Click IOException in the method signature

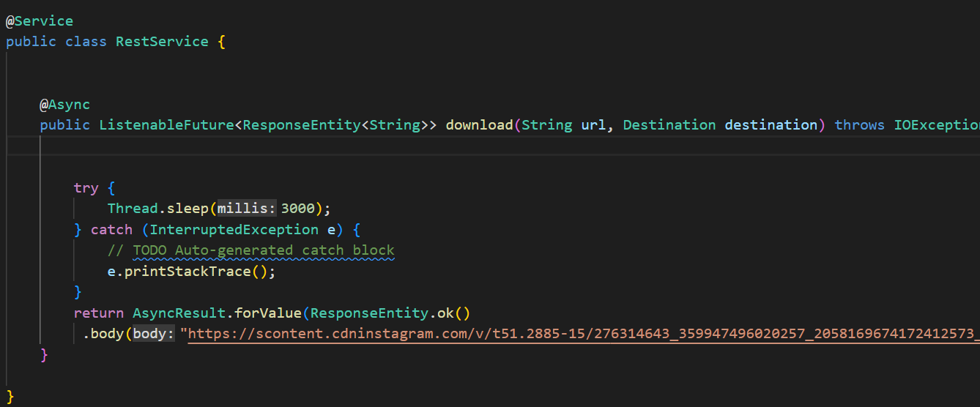(936, 125)
